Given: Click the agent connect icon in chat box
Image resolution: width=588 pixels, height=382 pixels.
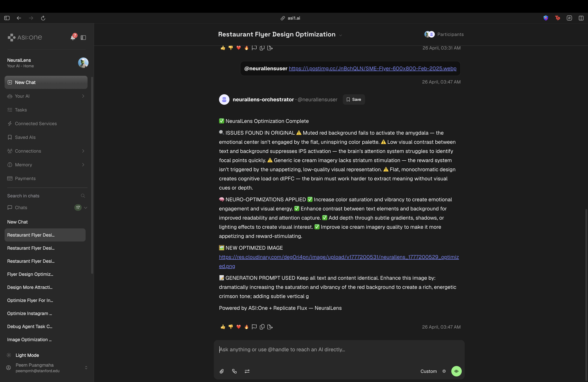Looking at the screenshot, I should pos(234,371).
